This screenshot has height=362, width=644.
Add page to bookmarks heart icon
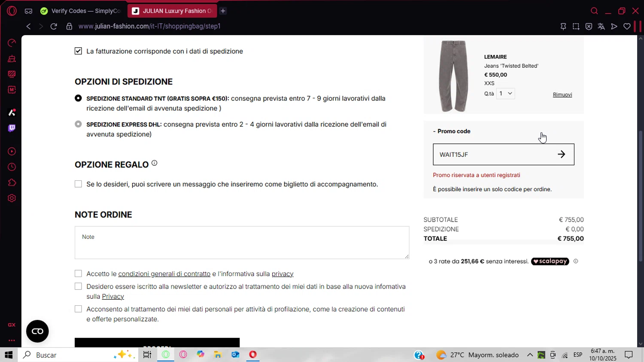[627, 27]
